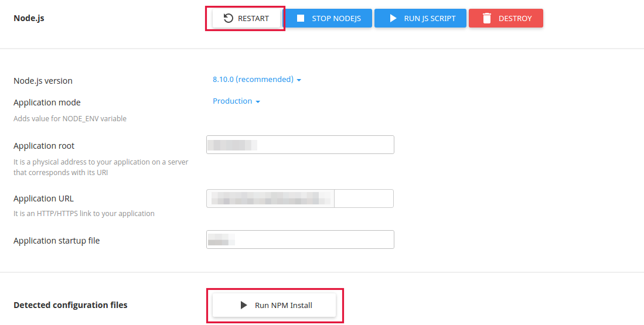
Task: Open the Node.js version dropdown
Action: click(257, 80)
